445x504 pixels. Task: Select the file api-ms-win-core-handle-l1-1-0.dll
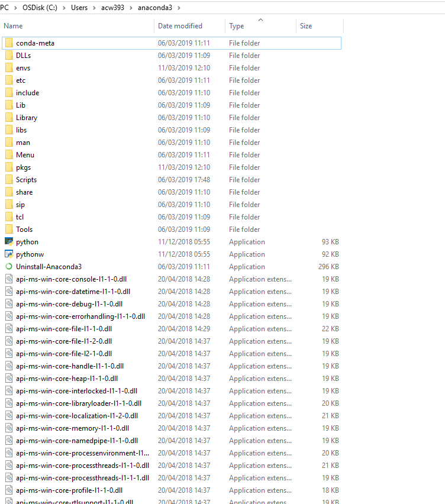[70, 366]
